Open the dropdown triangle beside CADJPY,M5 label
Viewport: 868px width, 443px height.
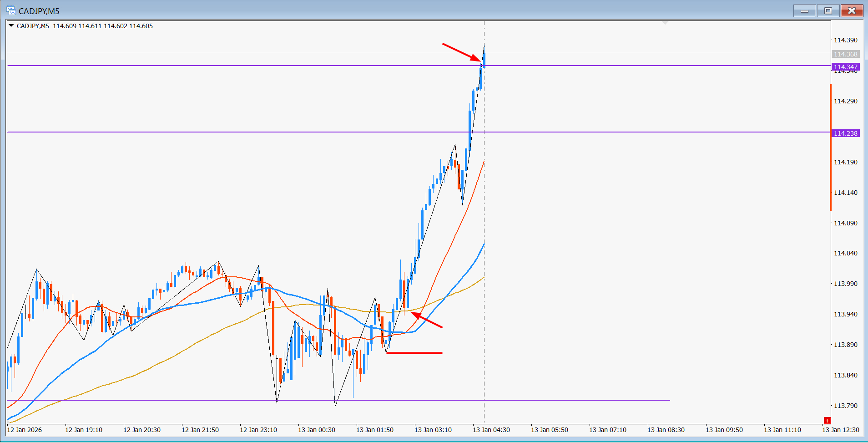(x=11, y=26)
